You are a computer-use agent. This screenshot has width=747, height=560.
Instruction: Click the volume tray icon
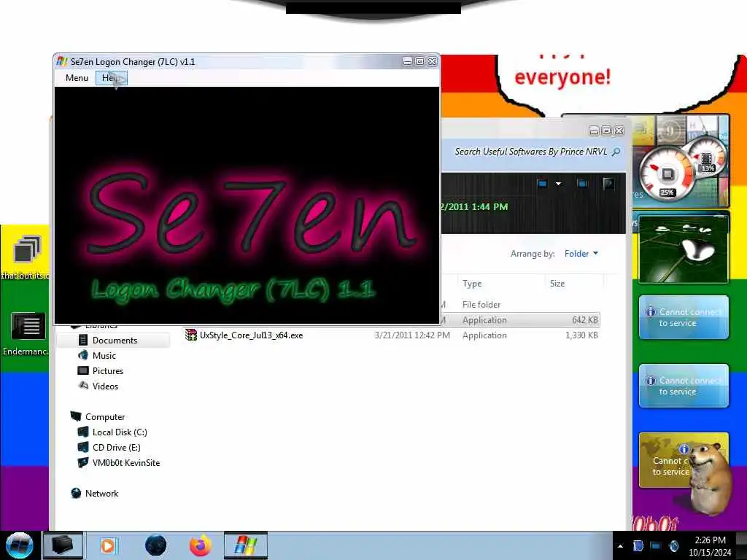click(x=673, y=545)
